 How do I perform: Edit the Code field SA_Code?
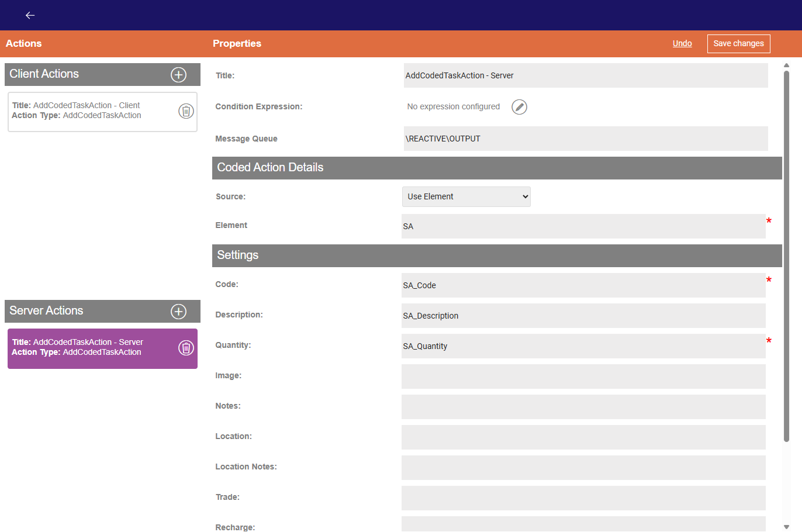(x=583, y=285)
